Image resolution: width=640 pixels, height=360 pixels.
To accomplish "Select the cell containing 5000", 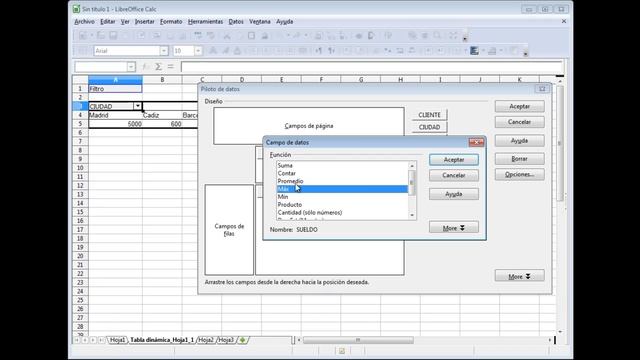I will (x=115, y=124).
